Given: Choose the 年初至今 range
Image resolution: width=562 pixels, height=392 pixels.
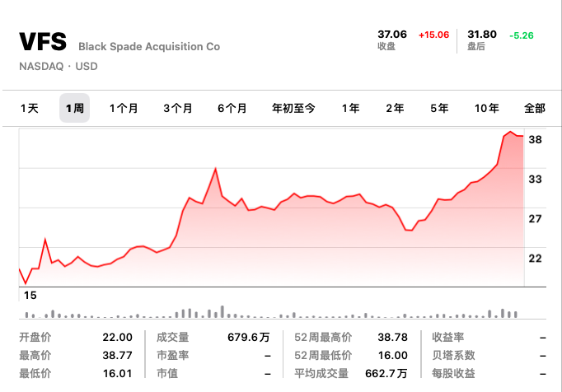Looking at the screenshot, I should tap(293, 108).
